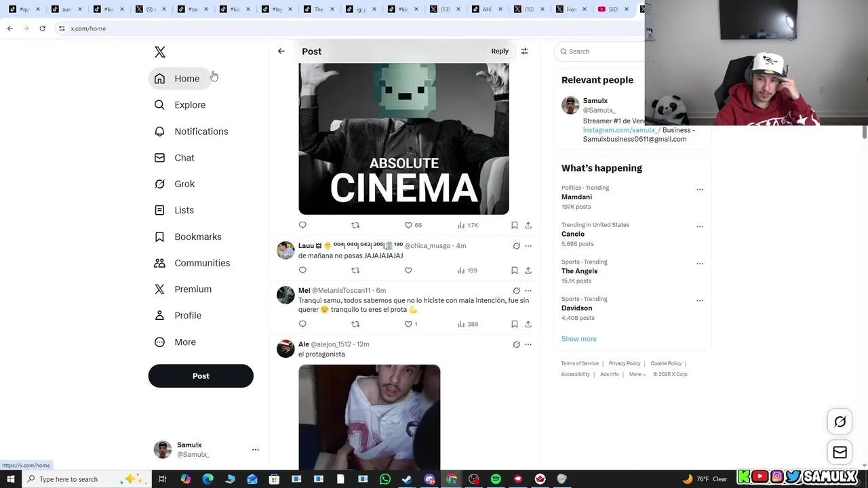Ask Grok about the @chica_musgo reply
Viewport: 868px width, 488px height.
tap(516, 246)
